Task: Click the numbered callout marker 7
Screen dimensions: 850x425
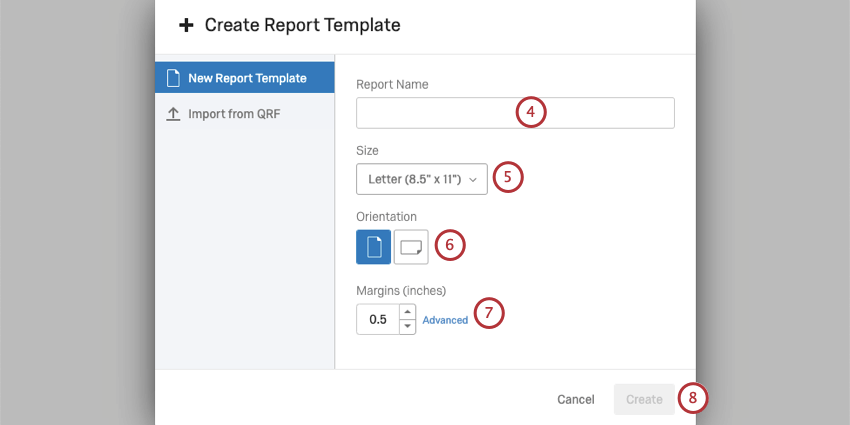Action: 488,313
